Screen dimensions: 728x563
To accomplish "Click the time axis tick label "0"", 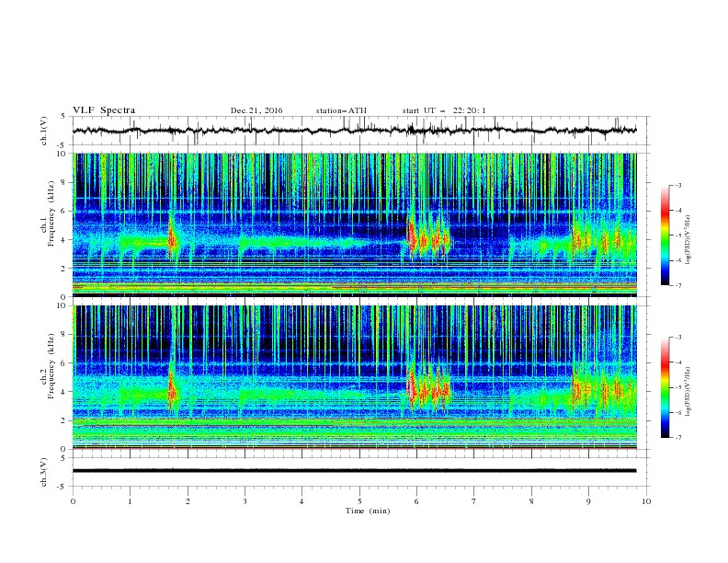I will (73, 501).
